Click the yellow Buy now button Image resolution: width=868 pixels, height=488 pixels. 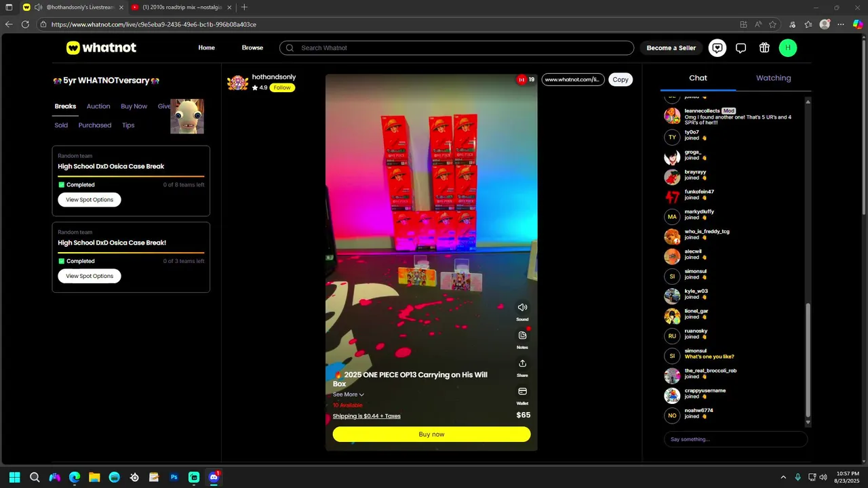[431, 434]
